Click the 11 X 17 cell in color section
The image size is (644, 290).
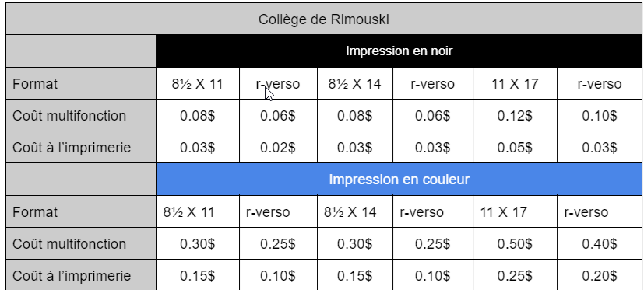515,212
